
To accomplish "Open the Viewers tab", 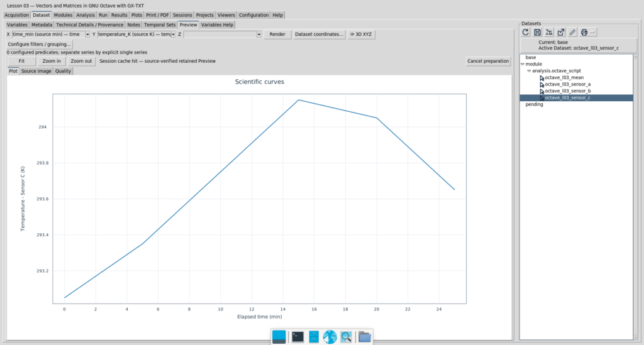I will point(226,15).
